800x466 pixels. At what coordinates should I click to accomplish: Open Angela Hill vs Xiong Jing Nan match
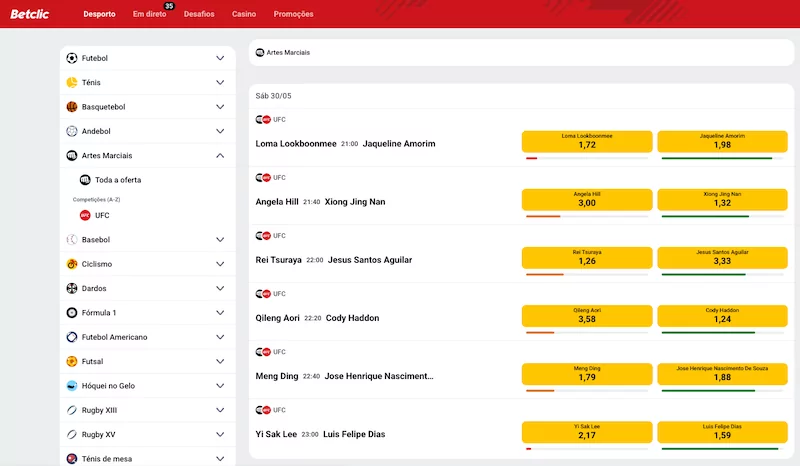[x=320, y=202]
